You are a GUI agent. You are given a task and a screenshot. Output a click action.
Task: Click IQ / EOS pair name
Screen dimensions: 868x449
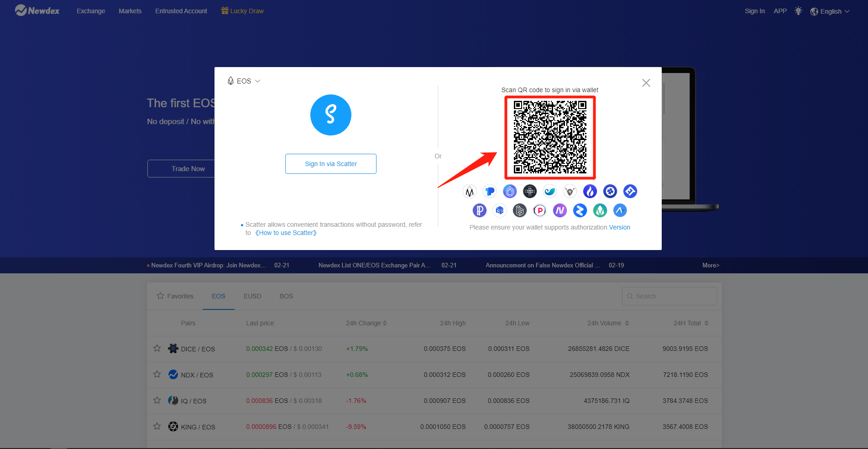pos(194,401)
